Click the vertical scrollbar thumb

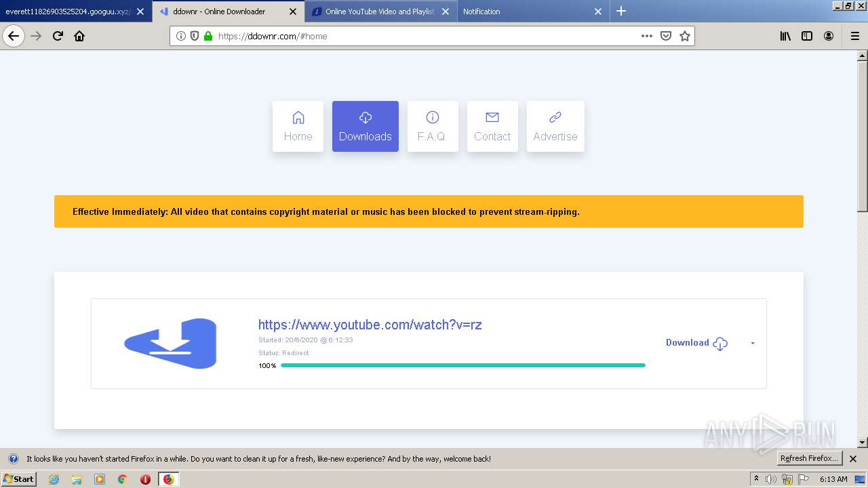tap(863, 136)
